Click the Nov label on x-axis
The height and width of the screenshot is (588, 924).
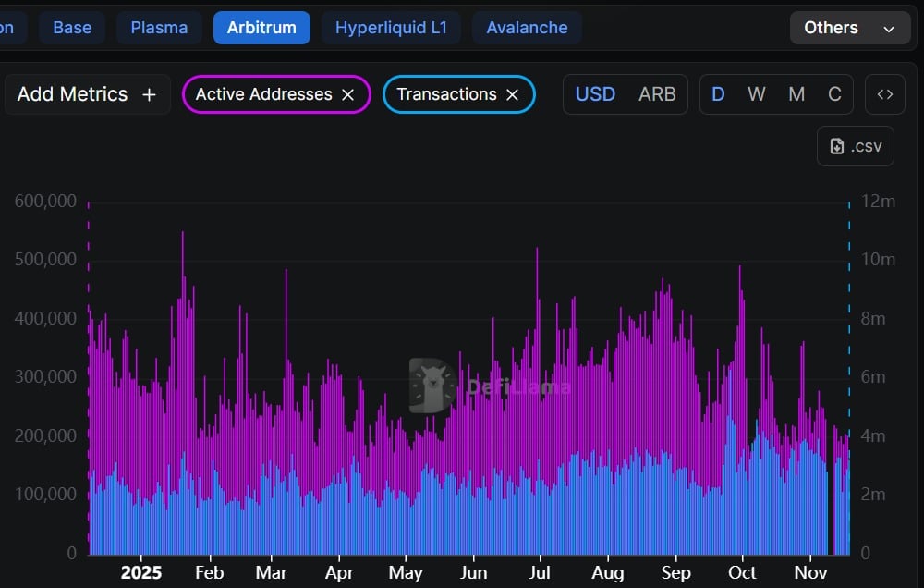(811, 572)
